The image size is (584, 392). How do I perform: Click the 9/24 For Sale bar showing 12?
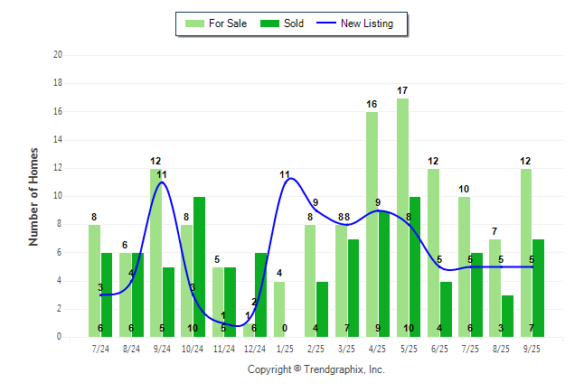click(155, 253)
